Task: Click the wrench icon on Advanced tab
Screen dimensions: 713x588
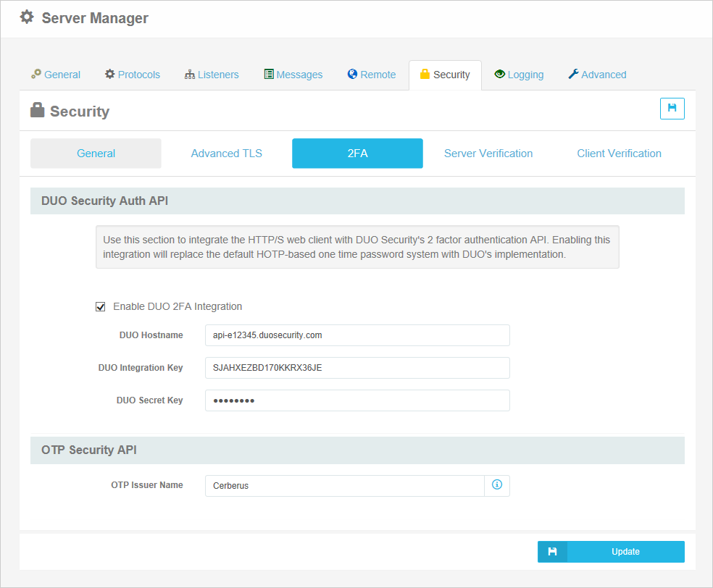Action: click(x=573, y=74)
